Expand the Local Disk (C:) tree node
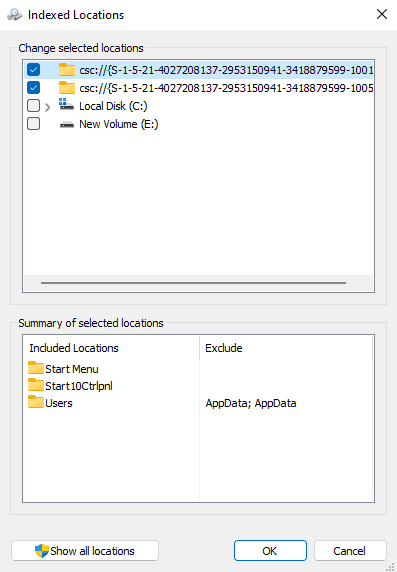The image size is (397, 572). click(x=47, y=107)
